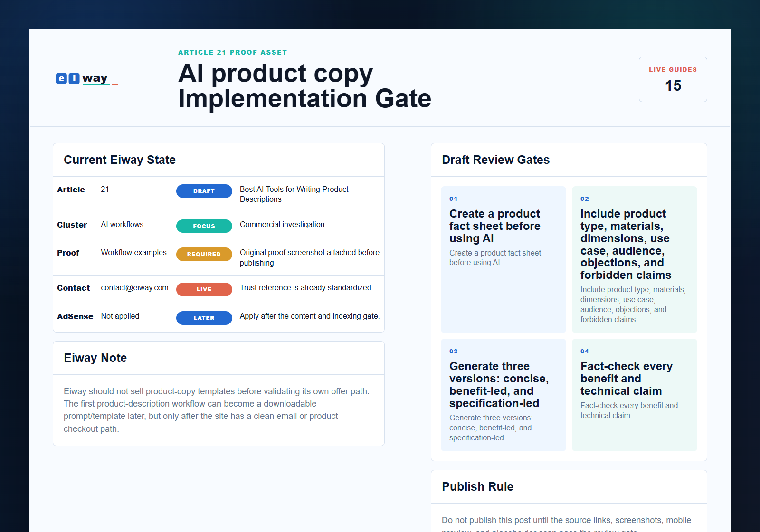Click the LIVE status badge

[204, 289]
